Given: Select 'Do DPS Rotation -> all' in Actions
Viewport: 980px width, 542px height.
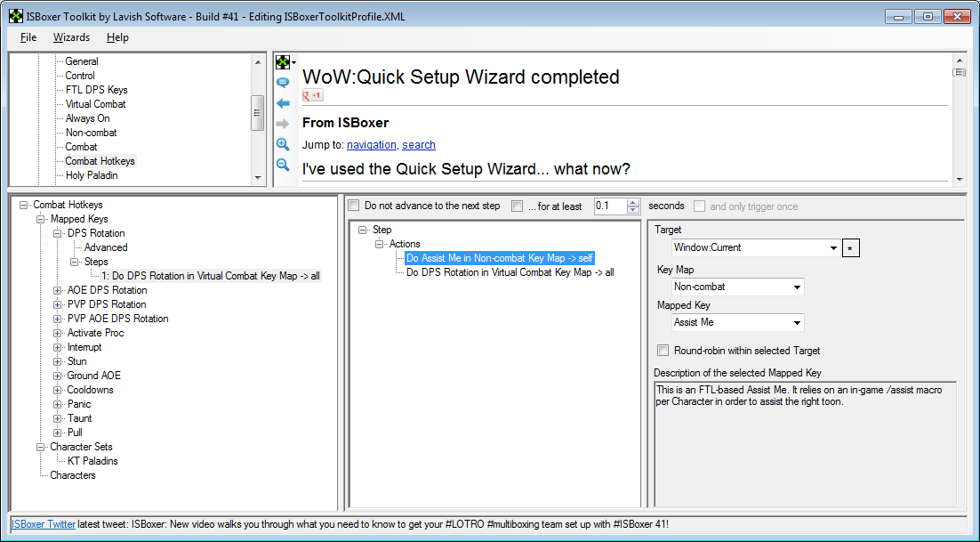Looking at the screenshot, I should (x=510, y=272).
